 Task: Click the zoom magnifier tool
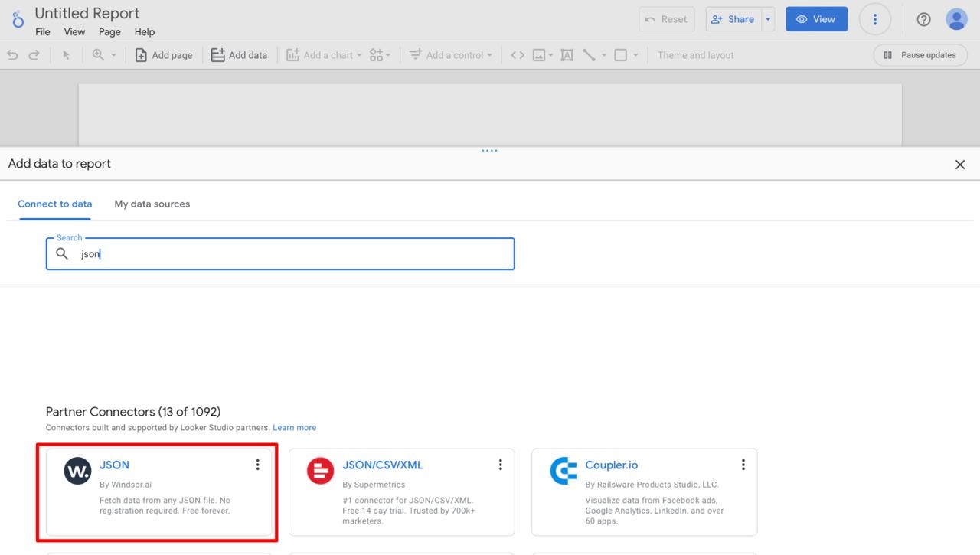[x=98, y=55]
